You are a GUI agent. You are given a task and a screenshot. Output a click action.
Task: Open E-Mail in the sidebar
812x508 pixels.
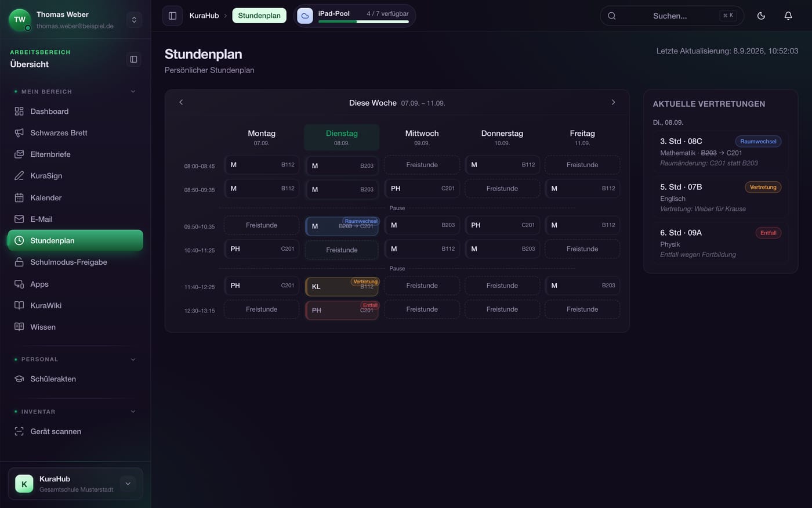(75, 219)
